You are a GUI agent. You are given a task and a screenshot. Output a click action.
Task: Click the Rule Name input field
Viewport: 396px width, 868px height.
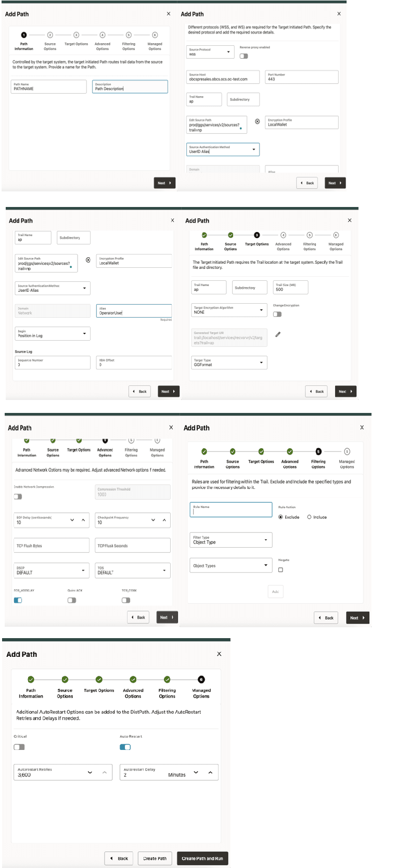tap(231, 510)
